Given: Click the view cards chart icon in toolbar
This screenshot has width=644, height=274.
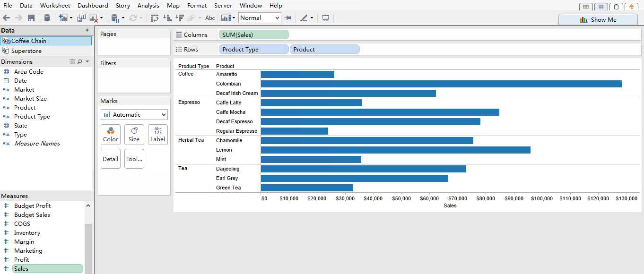Looking at the screenshot, I should tap(226, 18).
